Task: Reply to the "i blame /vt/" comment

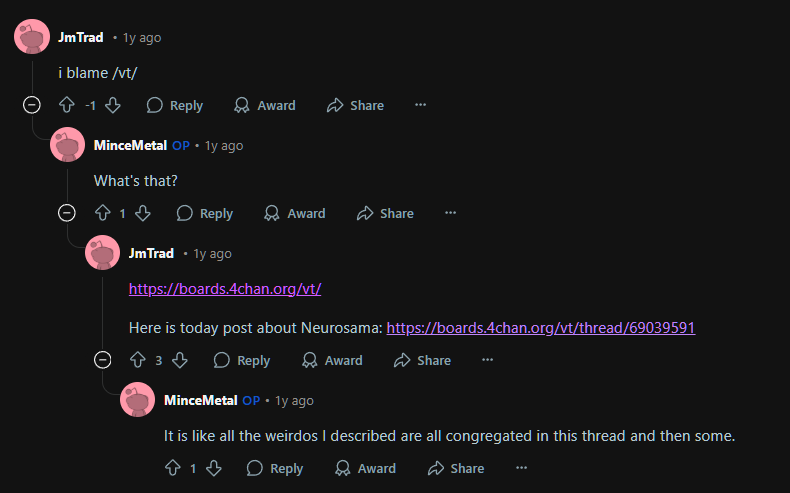Action: [174, 105]
